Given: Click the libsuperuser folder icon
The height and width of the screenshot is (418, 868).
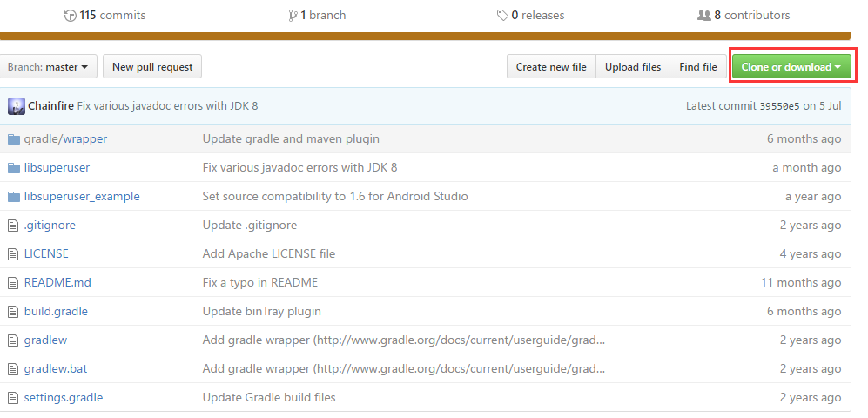Looking at the screenshot, I should pyautogui.click(x=14, y=168).
